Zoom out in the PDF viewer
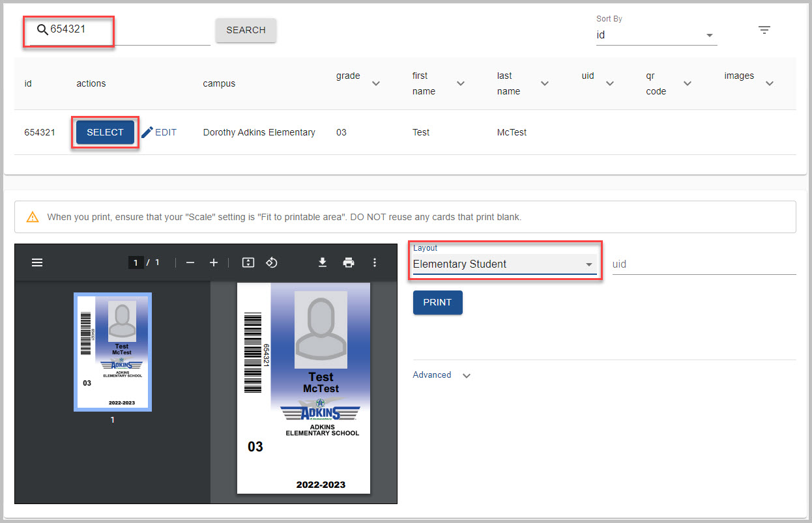 pos(190,262)
